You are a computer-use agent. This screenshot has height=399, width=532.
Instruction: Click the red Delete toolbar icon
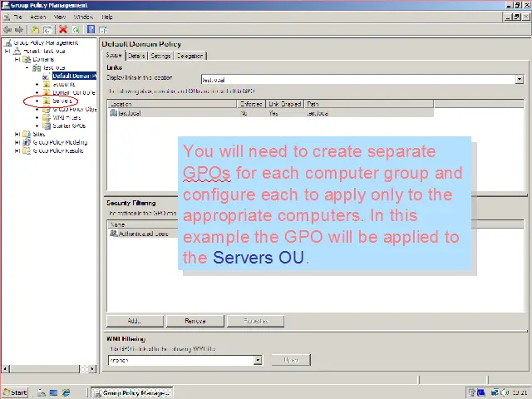(63, 29)
